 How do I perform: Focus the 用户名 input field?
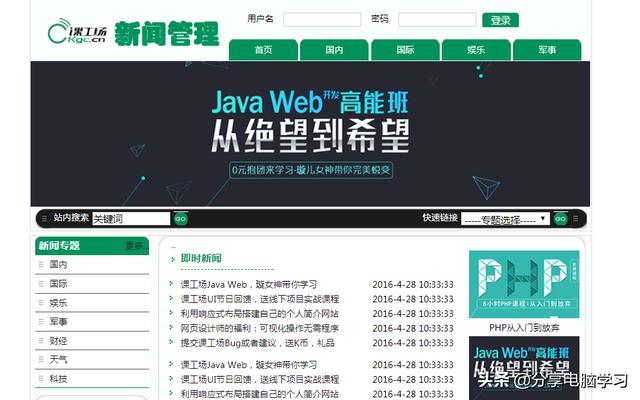322,20
